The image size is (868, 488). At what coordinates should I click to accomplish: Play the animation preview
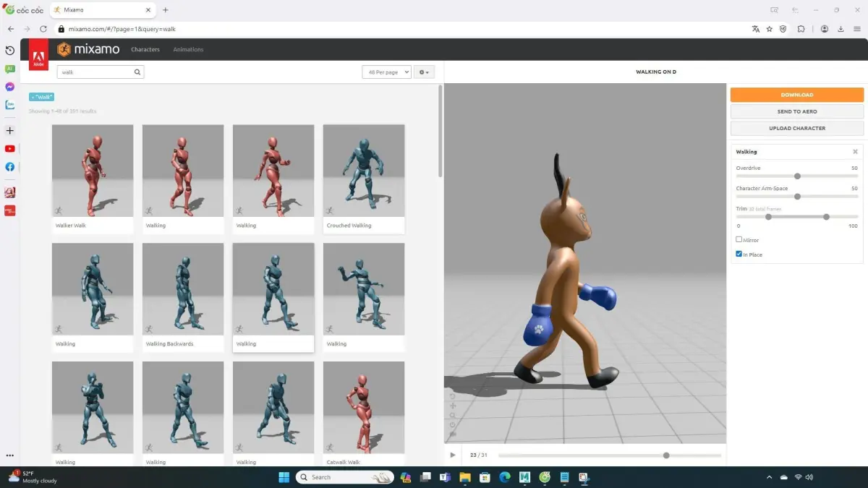(x=453, y=455)
